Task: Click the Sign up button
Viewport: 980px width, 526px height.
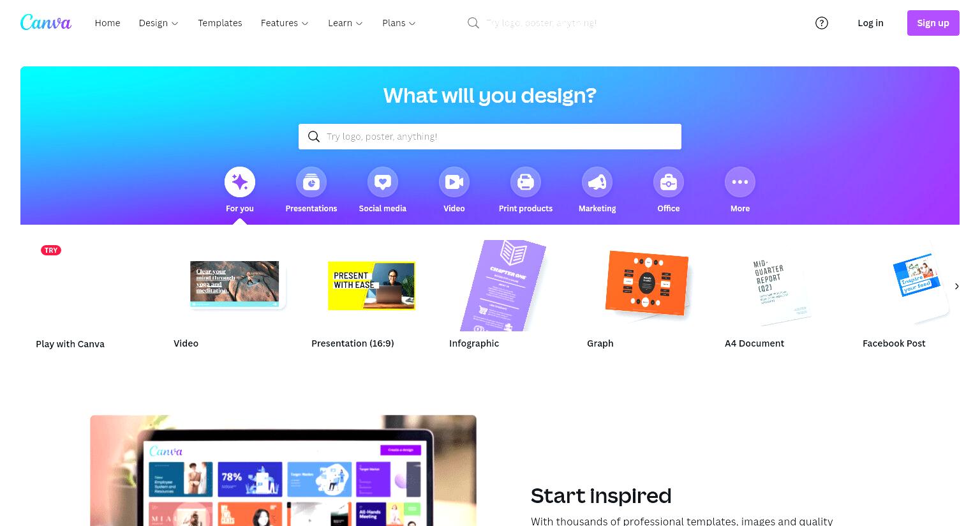Action: click(x=933, y=23)
